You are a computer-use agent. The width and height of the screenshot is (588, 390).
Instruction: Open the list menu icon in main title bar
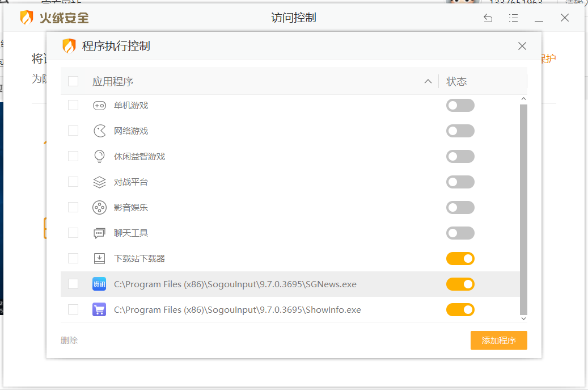[x=513, y=18]
